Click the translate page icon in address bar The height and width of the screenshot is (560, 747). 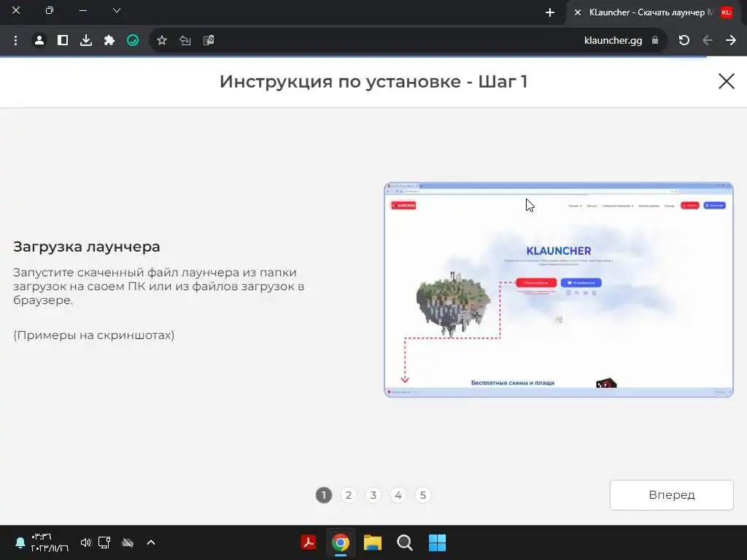[x=209, y=41]
